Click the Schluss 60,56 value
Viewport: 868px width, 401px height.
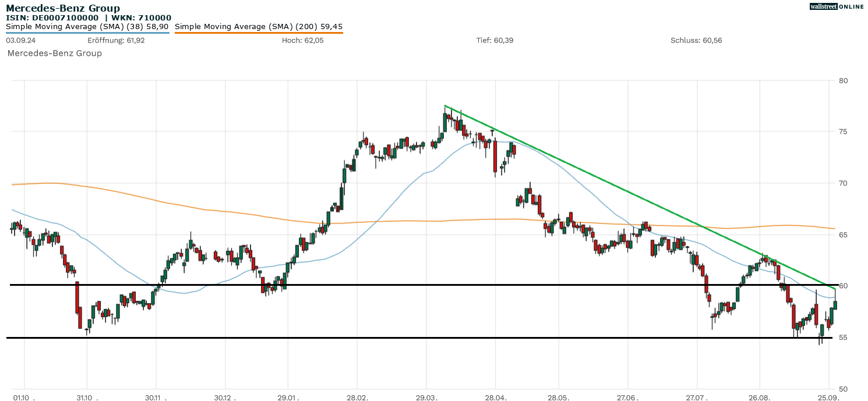pos(696,40)
